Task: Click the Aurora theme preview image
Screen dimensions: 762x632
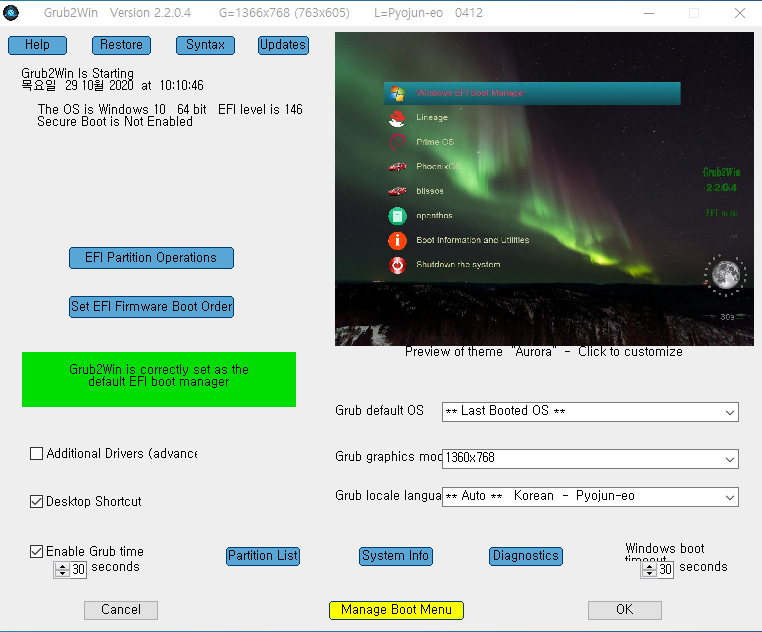Action: [x=544, y=189]
